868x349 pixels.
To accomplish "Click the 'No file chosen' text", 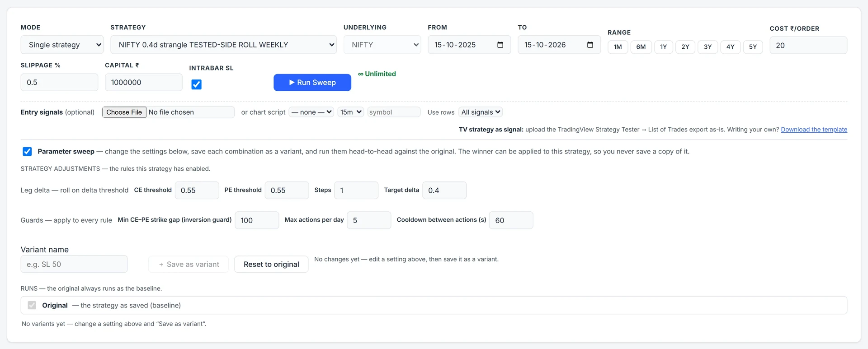I will (171, 112).
